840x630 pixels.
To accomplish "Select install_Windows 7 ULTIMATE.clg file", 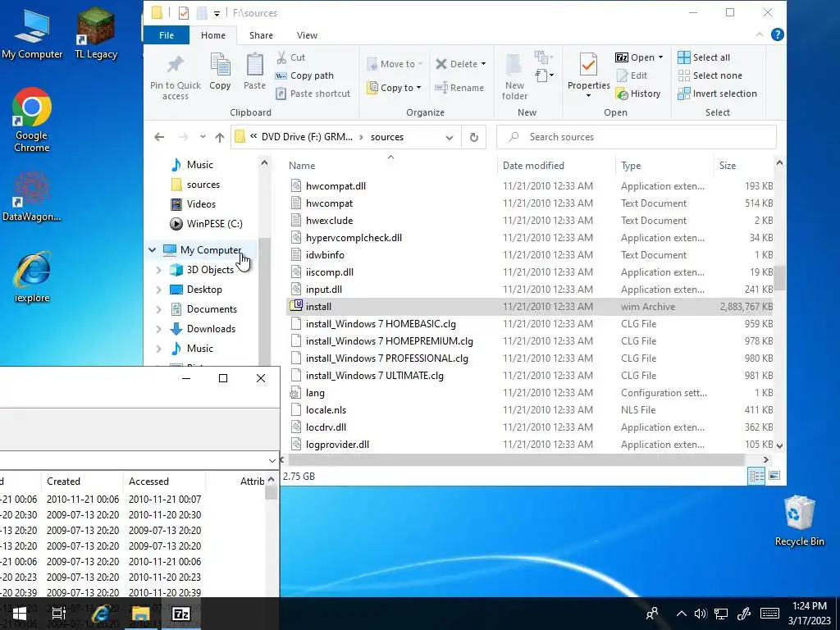I will [531, 376].
